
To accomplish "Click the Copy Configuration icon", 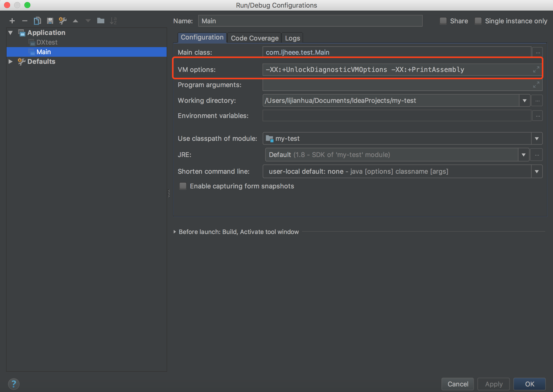I will coord(37,21).
